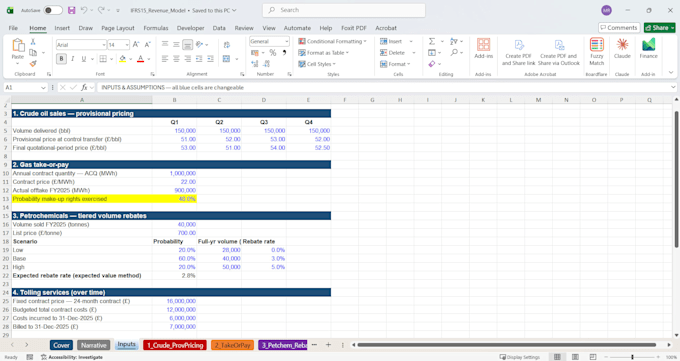Image resolution: width=680 pixels, height=361 pixels.
Task: Click Increase Decimal icon
Action: (x=255, y=64)
